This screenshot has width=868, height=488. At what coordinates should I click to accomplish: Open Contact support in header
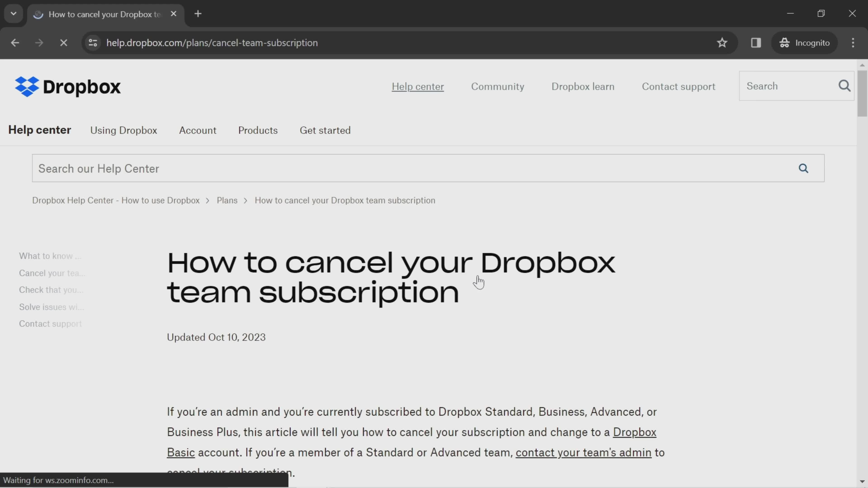[678, 87]
